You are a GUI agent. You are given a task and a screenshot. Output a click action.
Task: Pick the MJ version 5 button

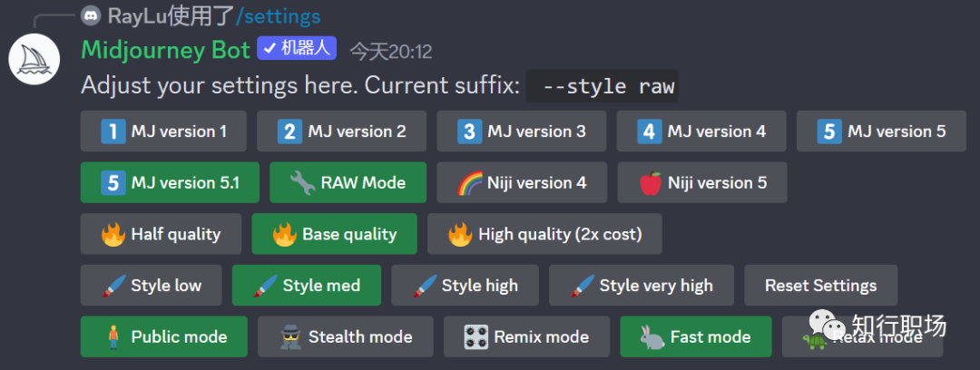click(881, 131)
